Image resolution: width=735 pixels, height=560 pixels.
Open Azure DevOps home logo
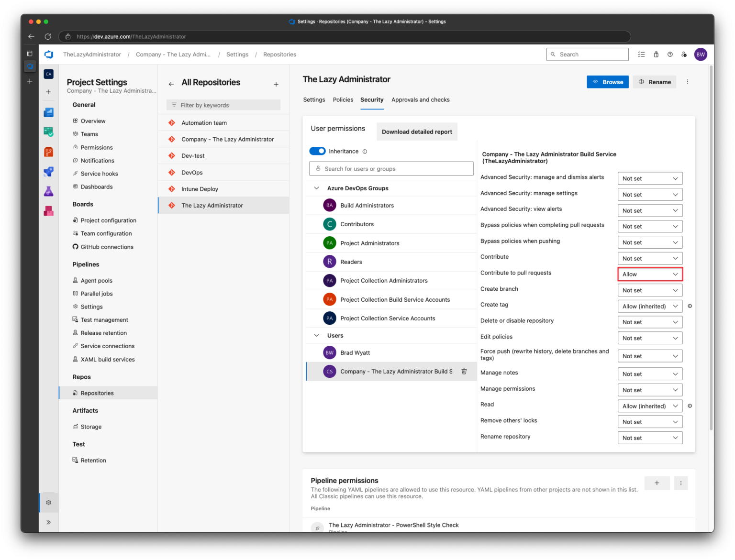49,55
